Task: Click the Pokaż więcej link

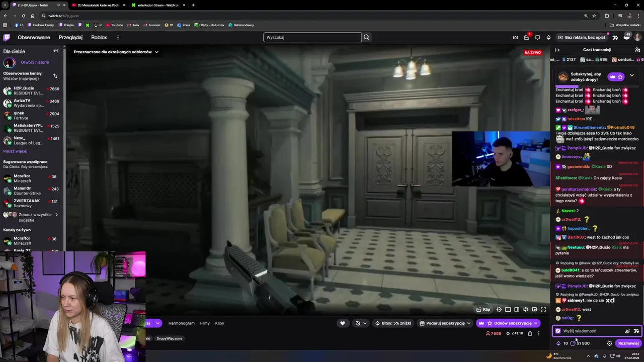Action: click(15, 151)
